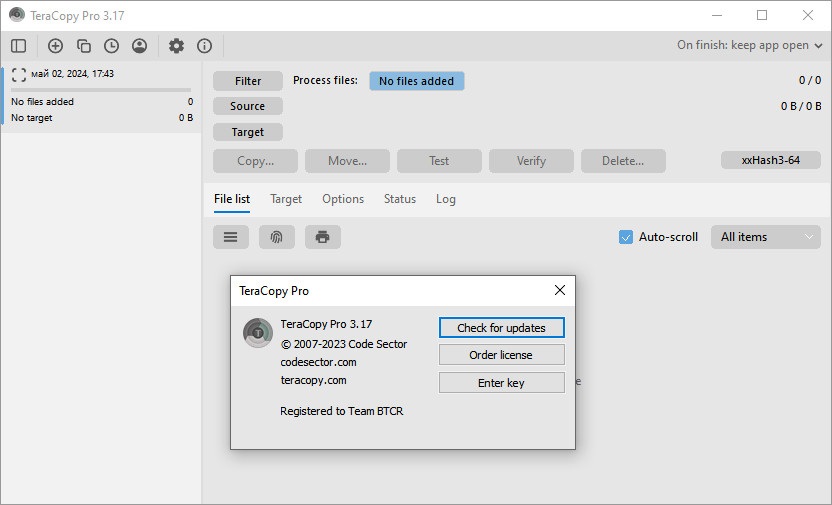Click the 0 / 0 file counter
The image size is (832, 505).
[810, 80]
